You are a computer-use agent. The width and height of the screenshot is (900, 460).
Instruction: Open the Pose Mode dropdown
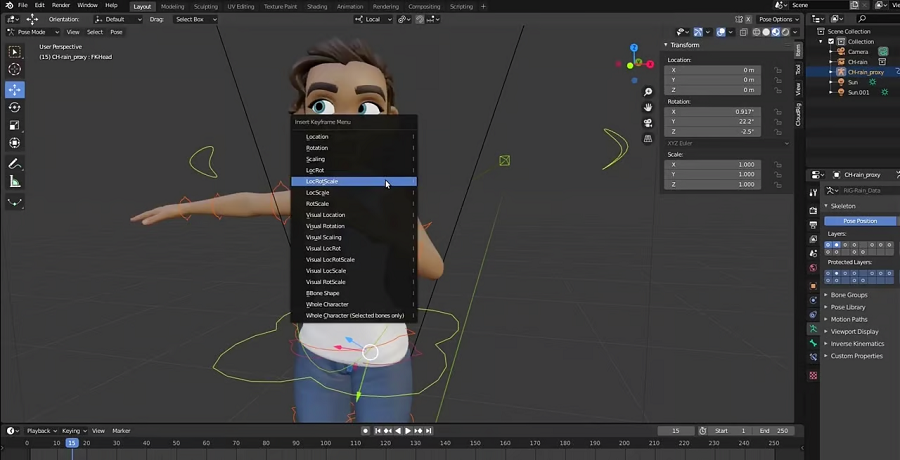(33, 32)
